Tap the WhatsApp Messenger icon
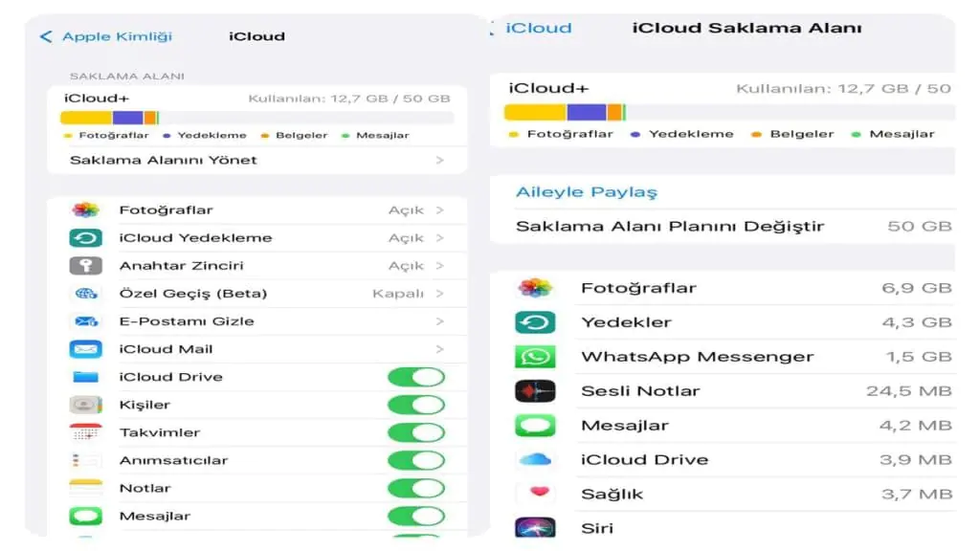Screen dimensions: 980x551 (x=535, y=357)
